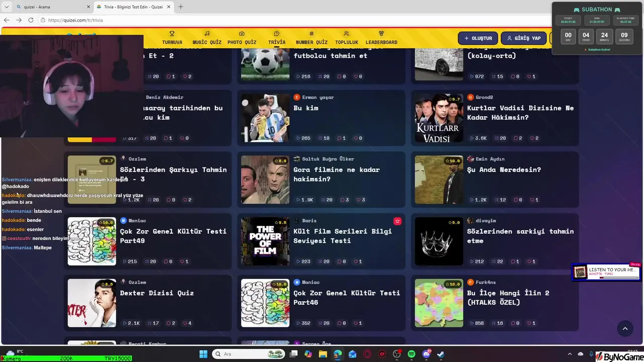Open the Messi 'Bu kim' thumbnail
644x362 pixels.
coord(265,118)
